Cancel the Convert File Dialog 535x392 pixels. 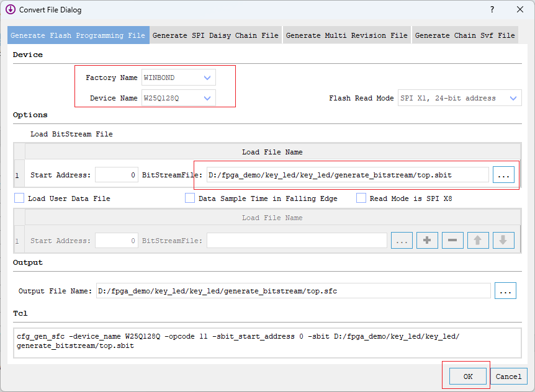pyautogui.click(x=508, y=376)
